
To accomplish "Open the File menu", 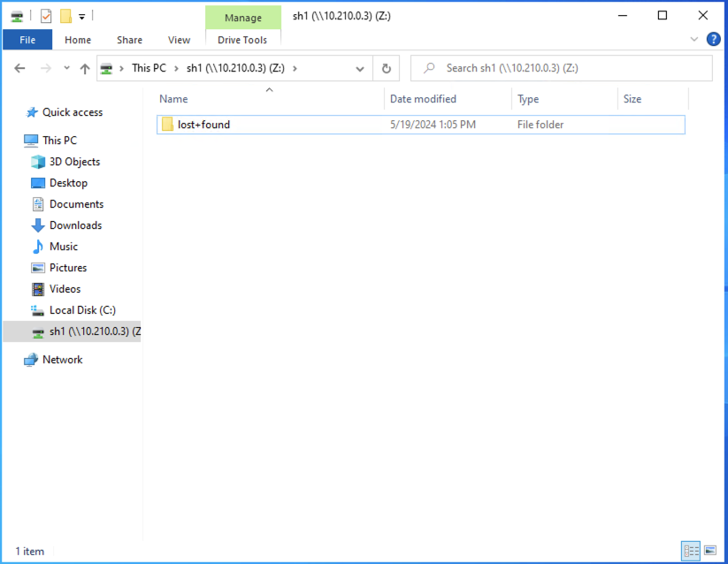I will (27, 39).
